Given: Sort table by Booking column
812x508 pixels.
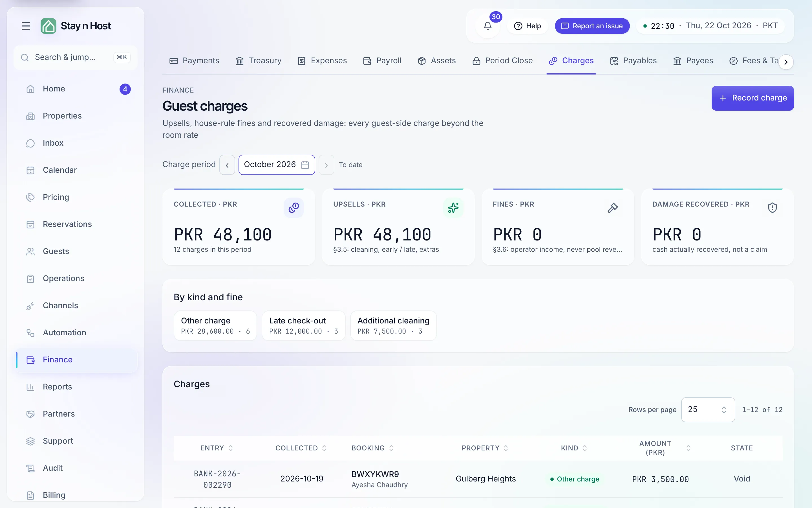Looking at the screenshot, I should (372, 448).
